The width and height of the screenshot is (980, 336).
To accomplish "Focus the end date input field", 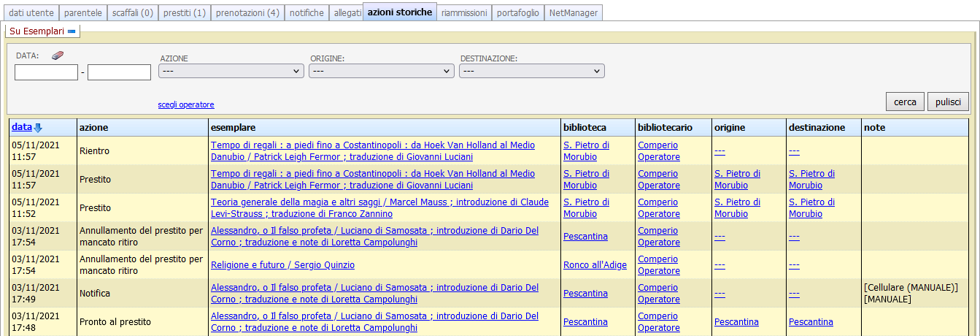I will click(119, 72).
